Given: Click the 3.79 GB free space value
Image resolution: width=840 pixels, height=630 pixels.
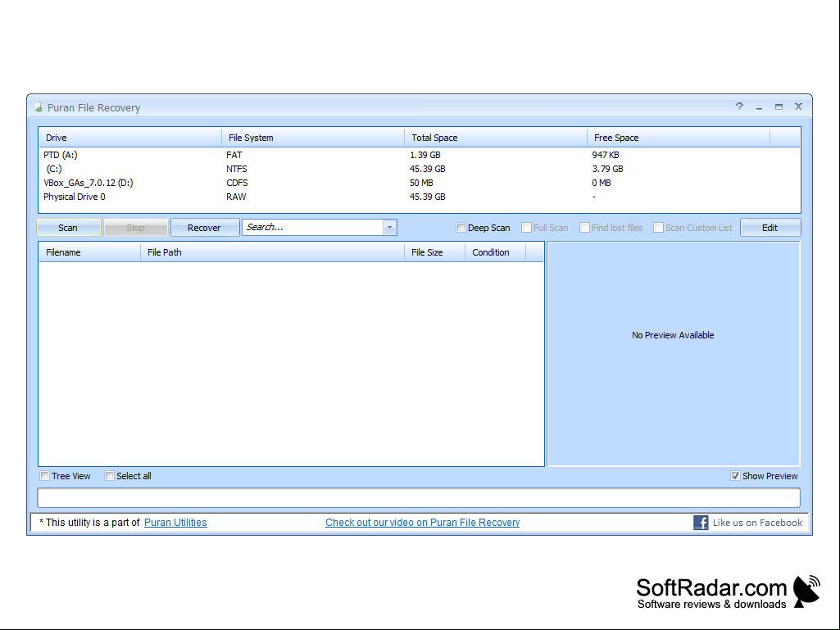Looking at the screenshot, I should (x=607, y=169).
